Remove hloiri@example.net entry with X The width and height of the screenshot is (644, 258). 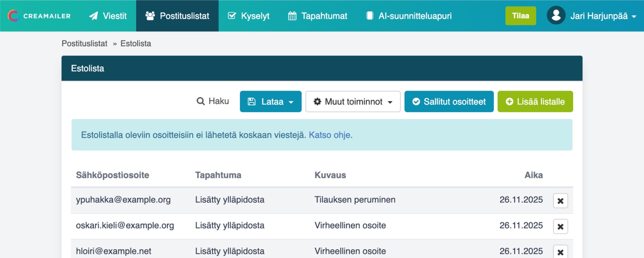pyautogui.click(x=560, y=252)
